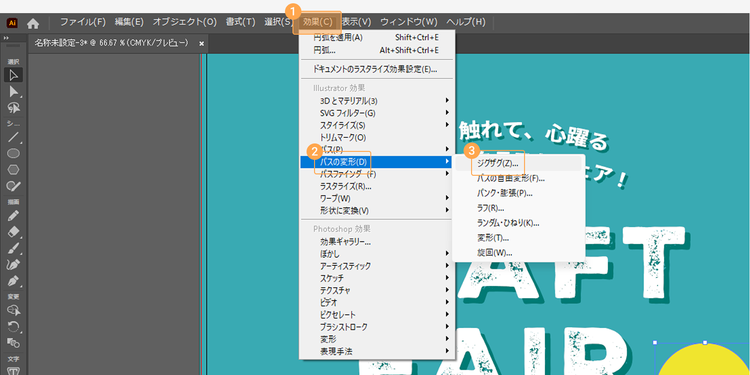
Task: Choose トリムマーク(O) effect
Action: 377,138
